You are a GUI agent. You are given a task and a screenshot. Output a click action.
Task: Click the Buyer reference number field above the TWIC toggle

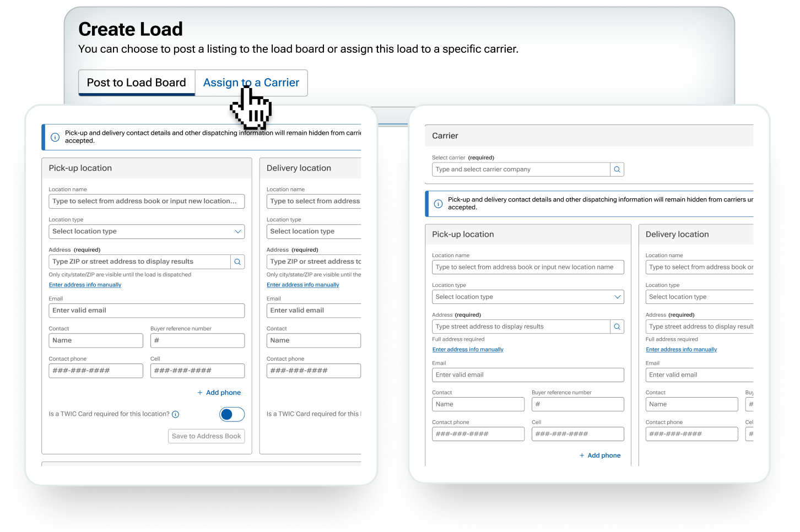[x=197, y=341]
